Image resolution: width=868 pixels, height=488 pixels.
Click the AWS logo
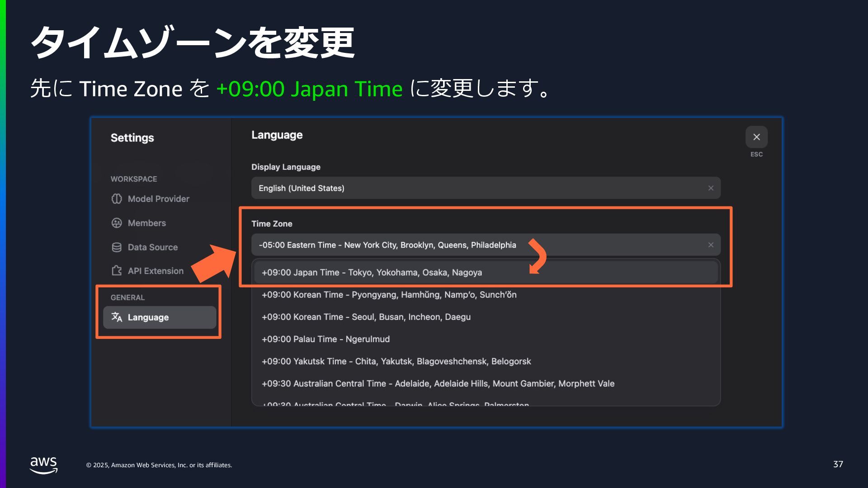pyautogui.click(x=44, y=465)
